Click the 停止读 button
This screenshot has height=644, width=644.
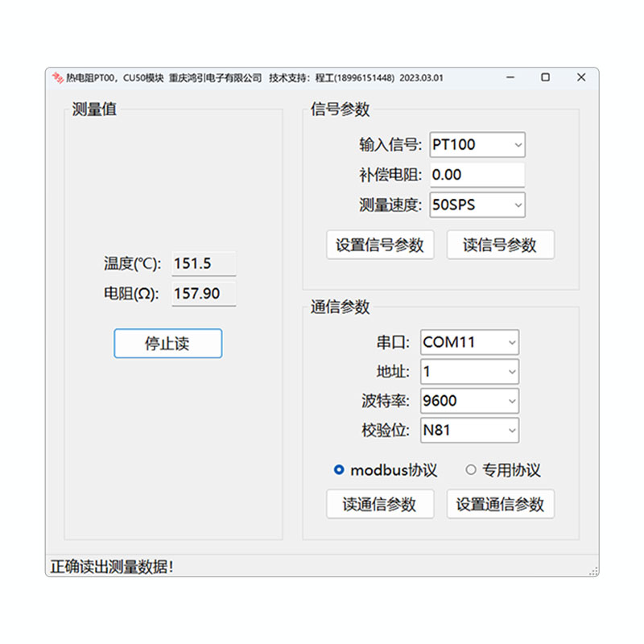168,343
